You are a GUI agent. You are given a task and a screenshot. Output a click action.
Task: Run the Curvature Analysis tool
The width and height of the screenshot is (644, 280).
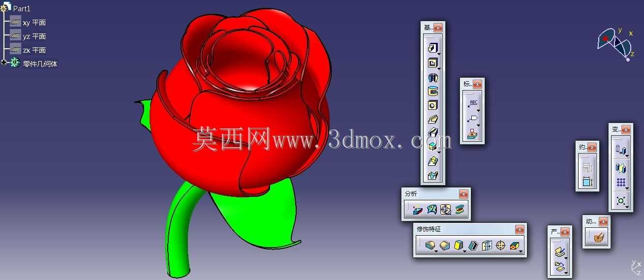pyautogui.click(x=431, y=210)
